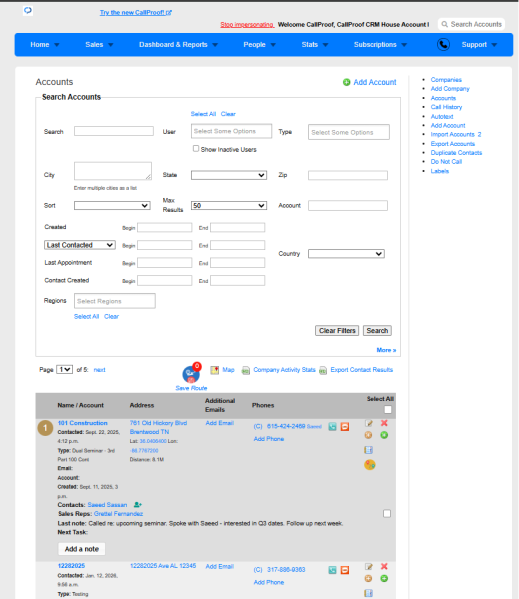519x599 pixels.
Task: Open the 101 Construction account link
Action: pyautogui.click(x=82, y=423)
